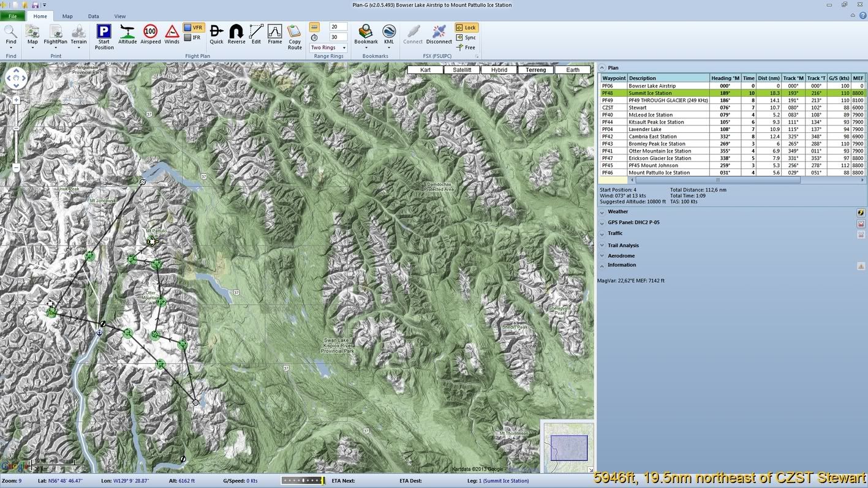Viewport: 868px width, 488px height.
Task: Click the Print Map icon
Action: 32,31
